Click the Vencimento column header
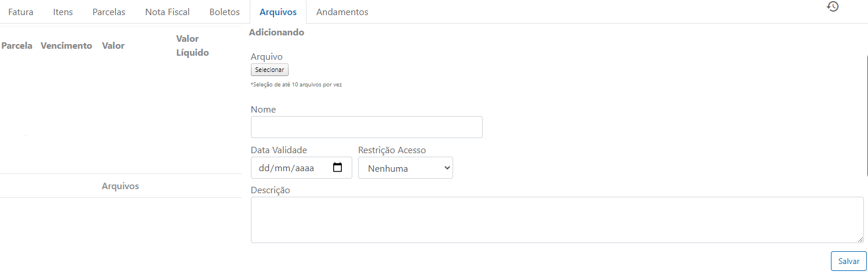 click(66, 46)
